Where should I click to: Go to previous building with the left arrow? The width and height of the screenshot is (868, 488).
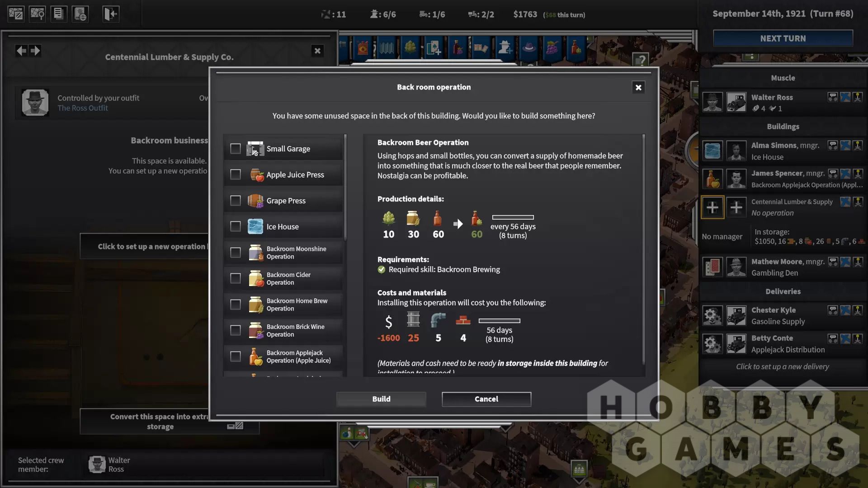tap(21, 50)
